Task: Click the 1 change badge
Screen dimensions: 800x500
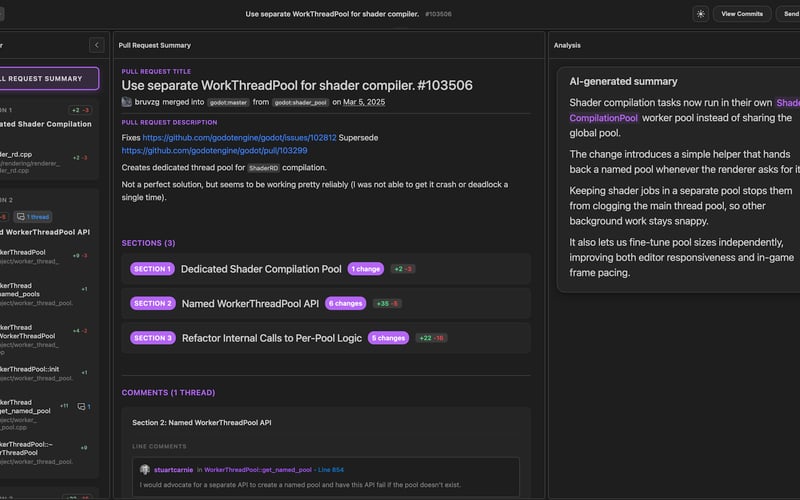Action: point(365,269)
